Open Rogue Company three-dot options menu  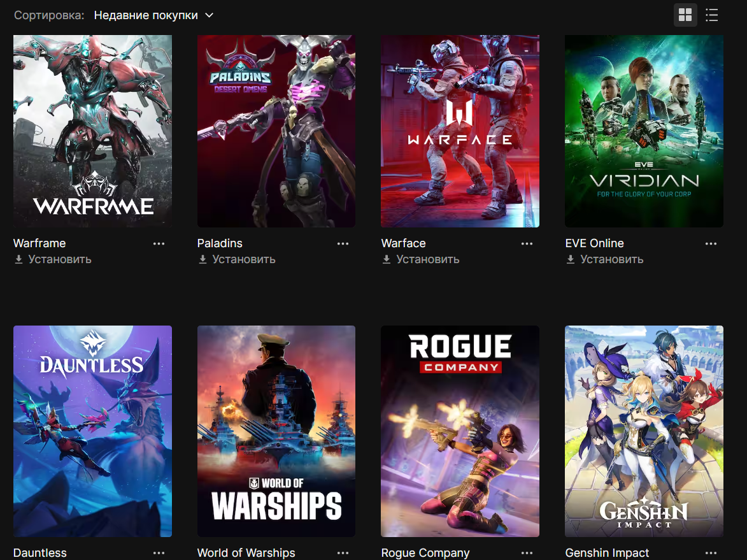click(x=527, y=553)
